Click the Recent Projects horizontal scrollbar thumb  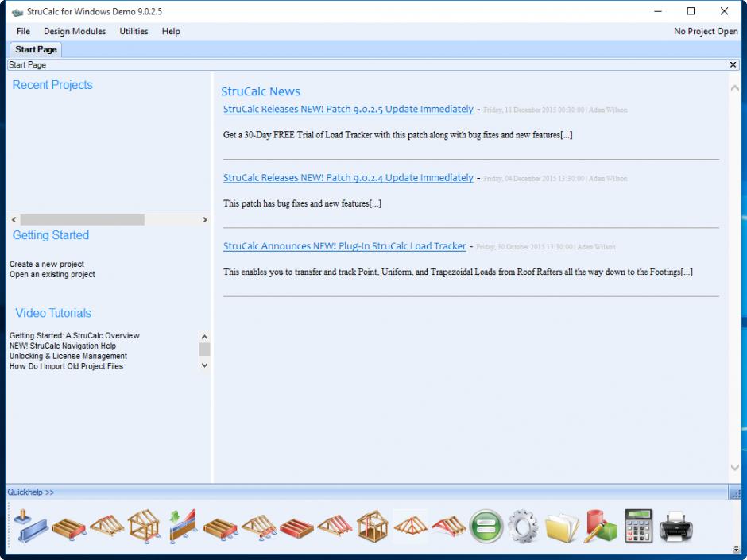83,220
